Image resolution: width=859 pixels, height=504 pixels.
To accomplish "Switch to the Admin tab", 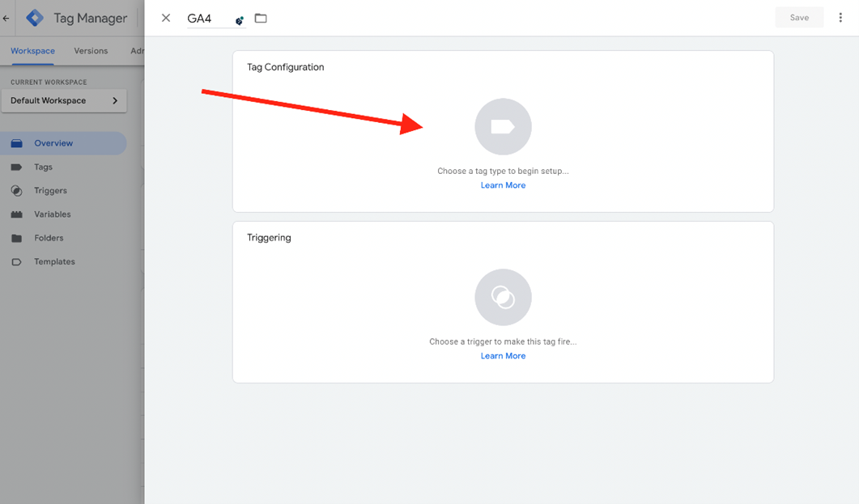I will (x=138, y=51).
